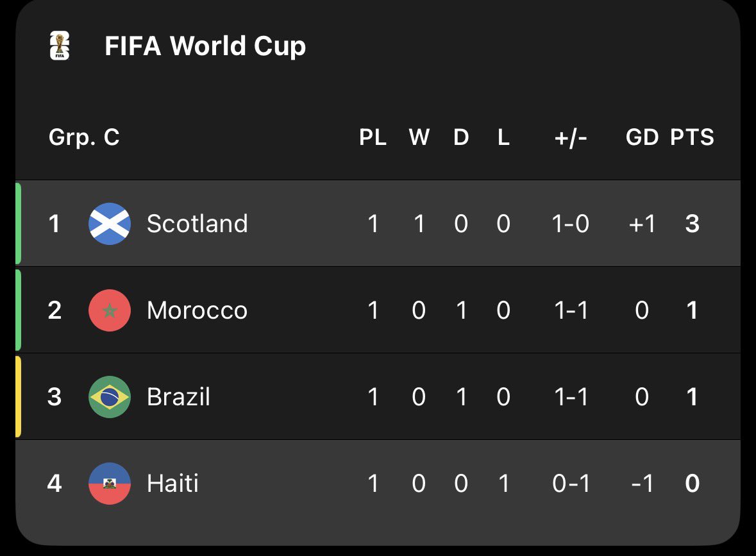Click Scotland's 3 points value
Screen dimensions: 756x556
[693, 224]
